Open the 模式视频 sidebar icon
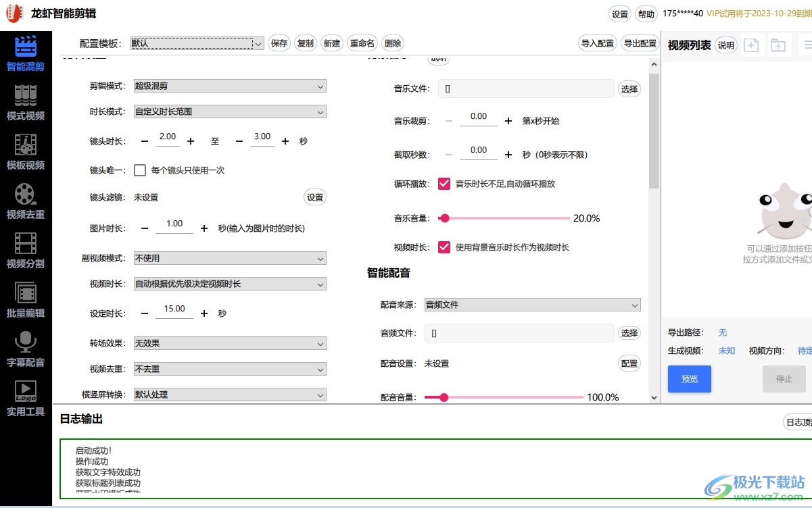The height and width of the screenshot is (508, 812). (x=26, y=96)
